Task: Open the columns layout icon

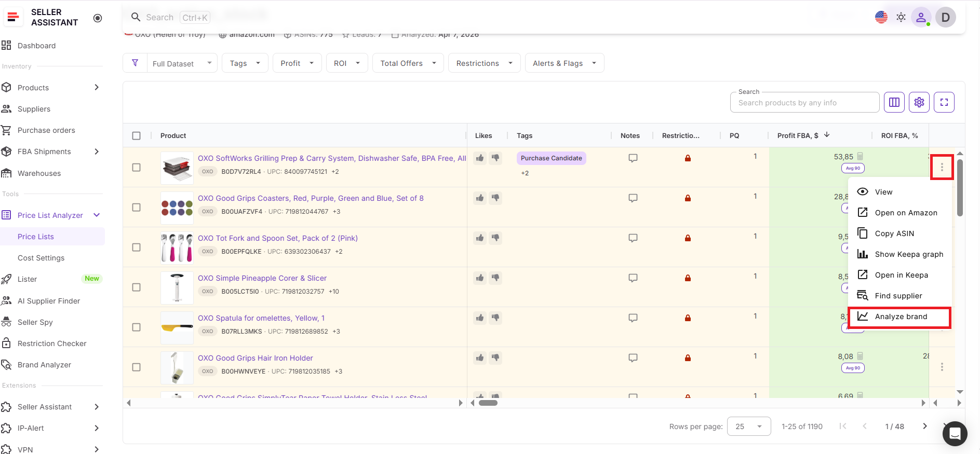Action: tap(894, 102)
